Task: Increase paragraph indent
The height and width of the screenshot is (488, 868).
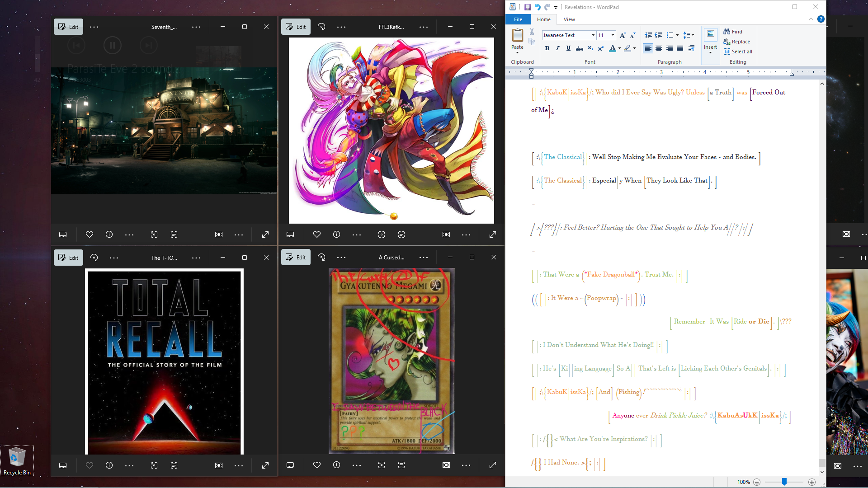Action: point(659,35)
